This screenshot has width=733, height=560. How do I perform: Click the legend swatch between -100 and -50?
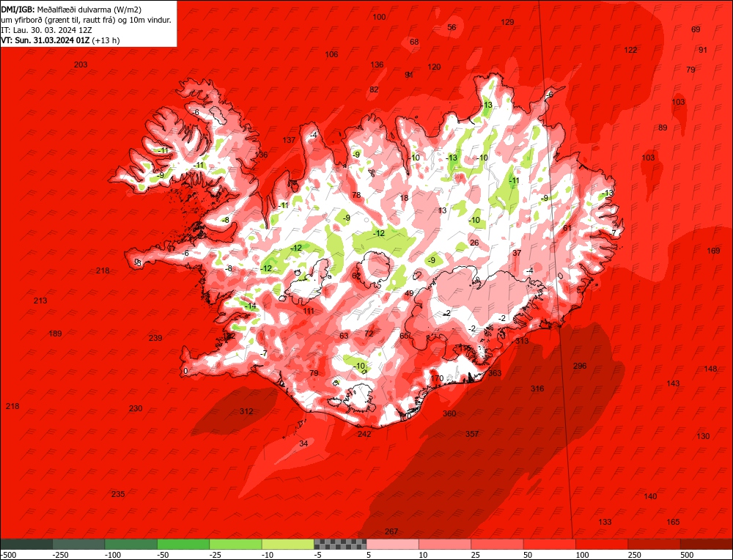pyautogui.click(x=131, y=544)
